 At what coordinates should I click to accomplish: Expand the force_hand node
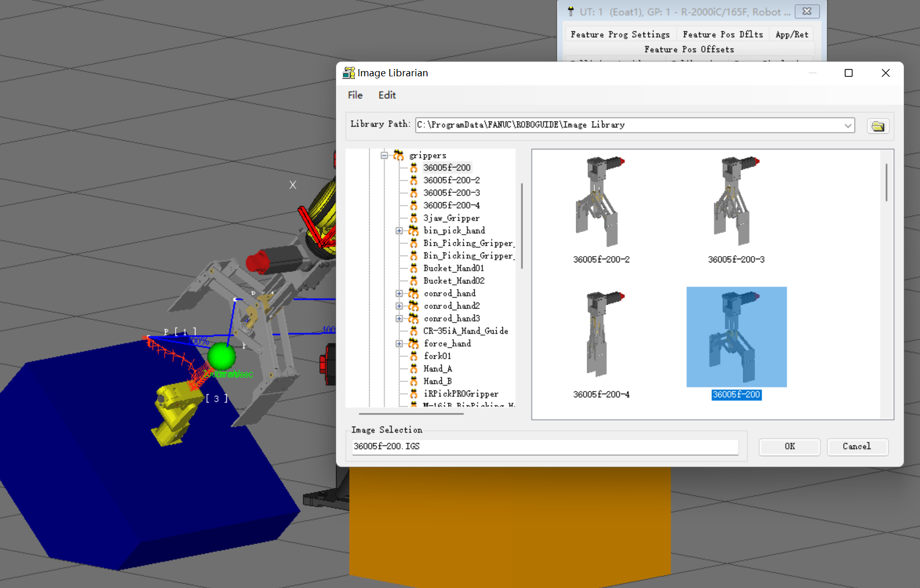click(399, 343)
